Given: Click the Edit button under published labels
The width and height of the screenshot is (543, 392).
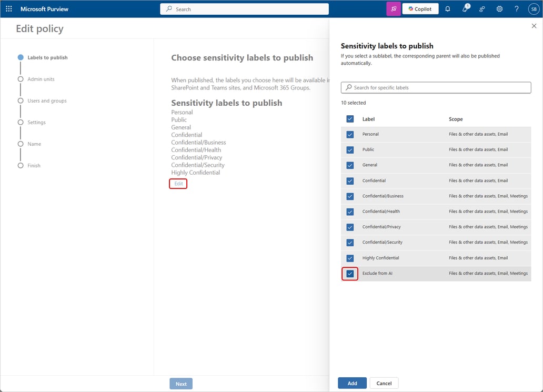Looking at the screenshot, I should coord(178,183).
